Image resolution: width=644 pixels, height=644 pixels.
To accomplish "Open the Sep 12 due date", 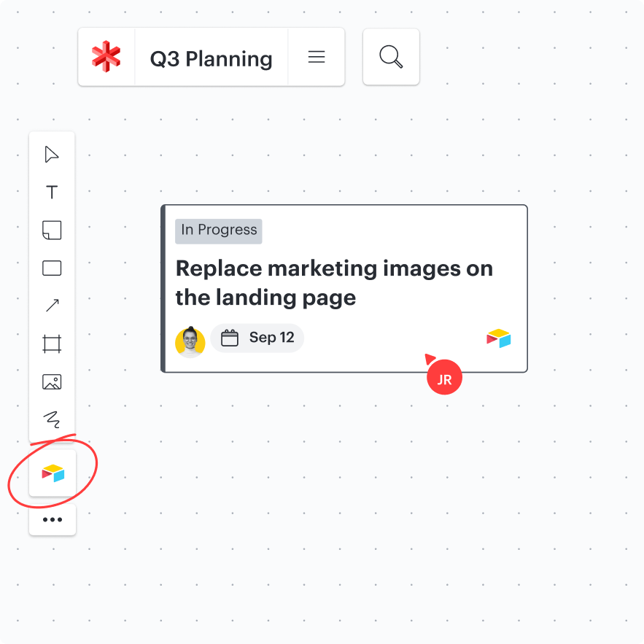I will pos(258,338).
